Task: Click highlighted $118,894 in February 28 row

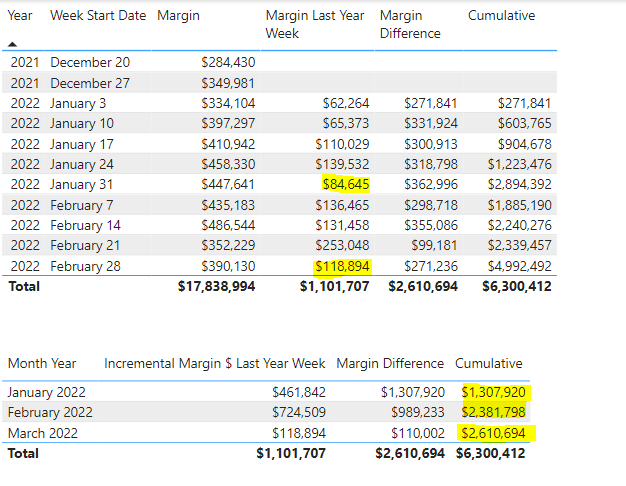Action: tap(342, 266)
